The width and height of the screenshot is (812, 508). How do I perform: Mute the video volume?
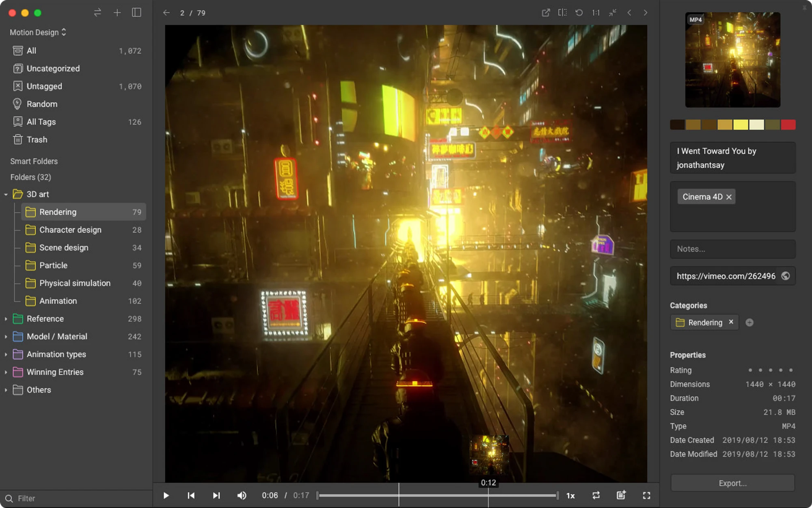[242, 495]
